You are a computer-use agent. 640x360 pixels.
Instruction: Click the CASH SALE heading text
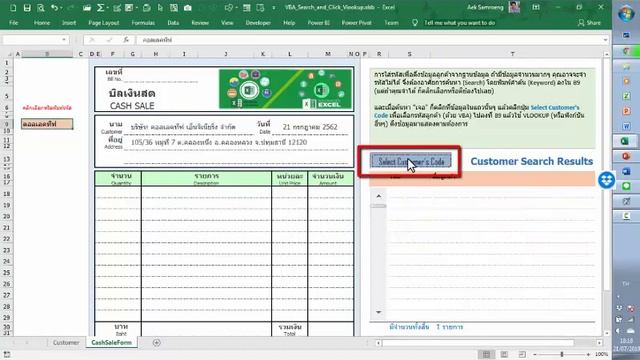(132, 106)
